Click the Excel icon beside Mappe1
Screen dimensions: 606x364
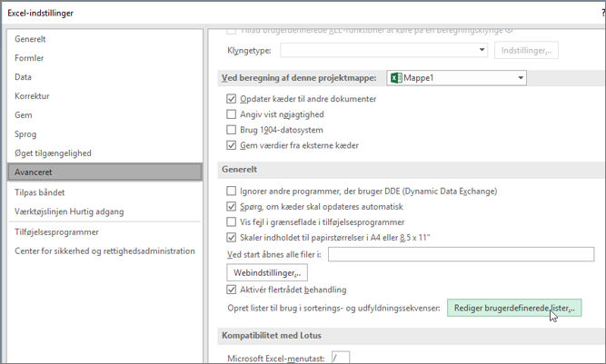coord(396,78)
